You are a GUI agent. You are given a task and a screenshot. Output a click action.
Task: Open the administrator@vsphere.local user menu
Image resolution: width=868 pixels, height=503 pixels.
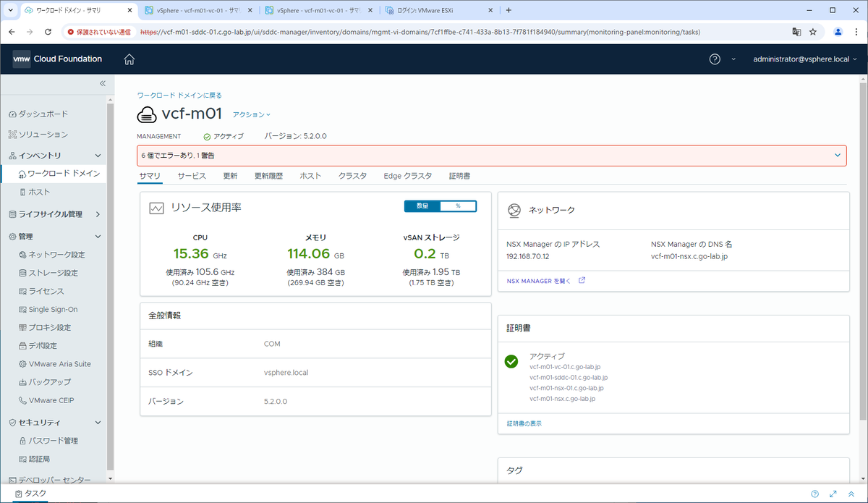click(804, 59)
